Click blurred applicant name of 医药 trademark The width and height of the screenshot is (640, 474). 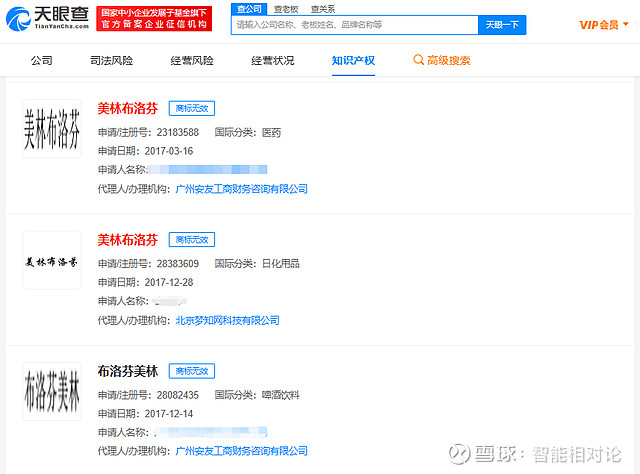coord(208,169)
